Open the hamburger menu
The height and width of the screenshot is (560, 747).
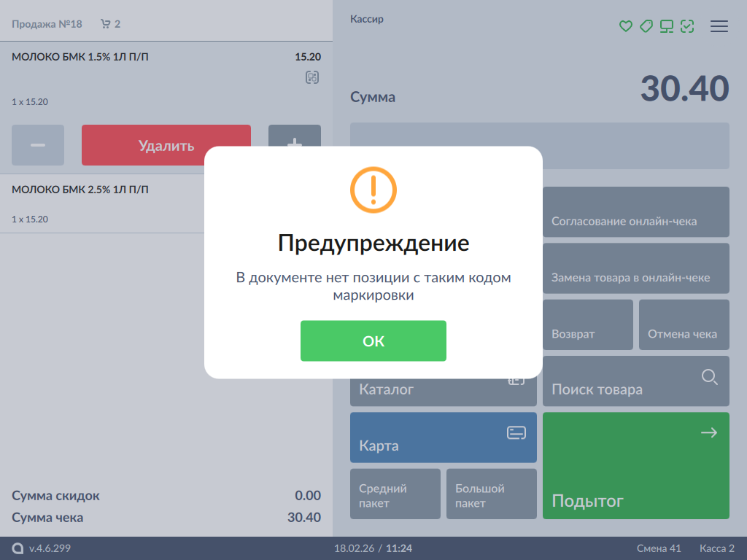[x=719, y=26]
